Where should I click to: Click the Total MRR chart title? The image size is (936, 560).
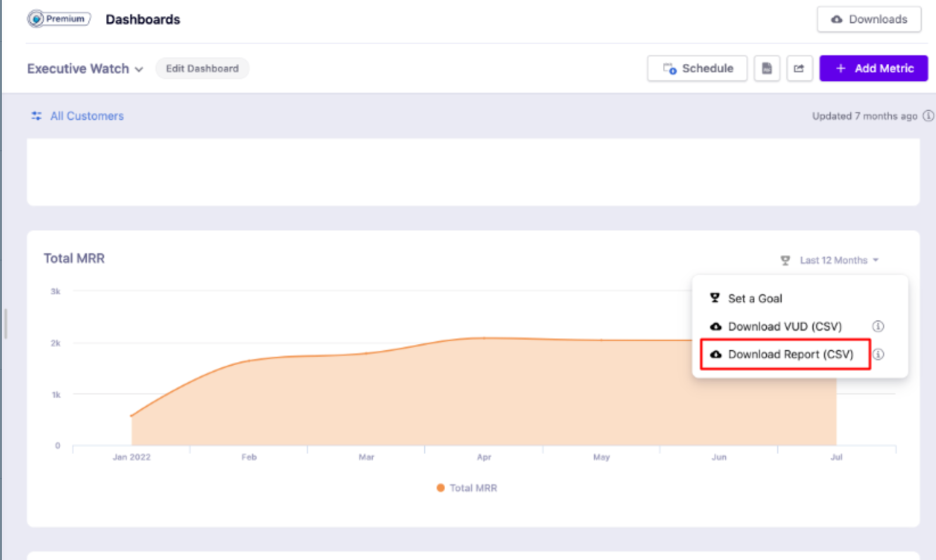coord(74,258)
